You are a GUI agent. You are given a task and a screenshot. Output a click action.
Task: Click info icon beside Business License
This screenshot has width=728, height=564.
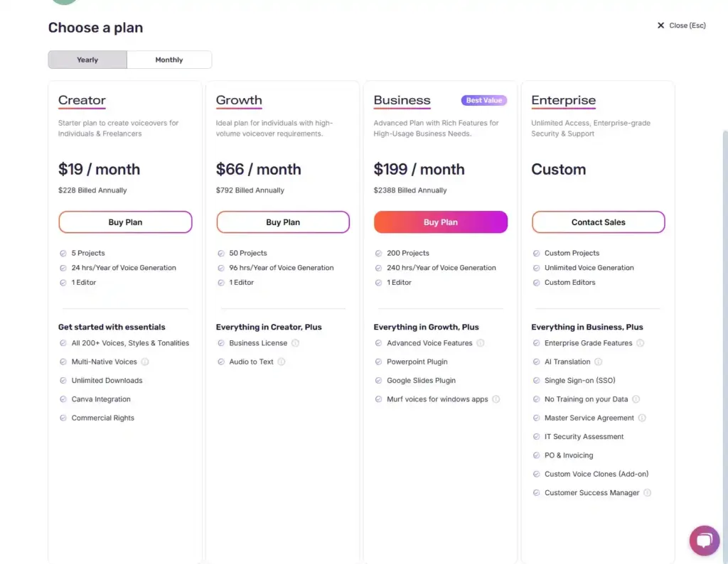(x=295, y=343)
